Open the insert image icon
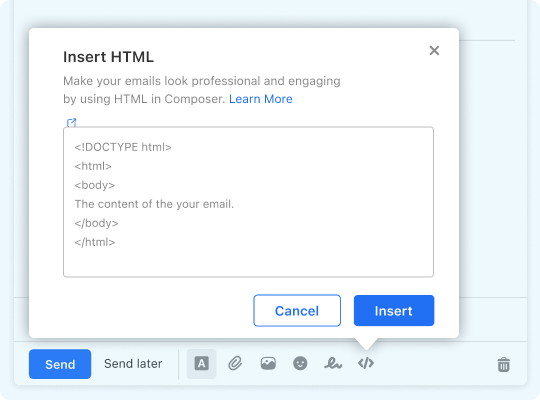 pos(268,363)
